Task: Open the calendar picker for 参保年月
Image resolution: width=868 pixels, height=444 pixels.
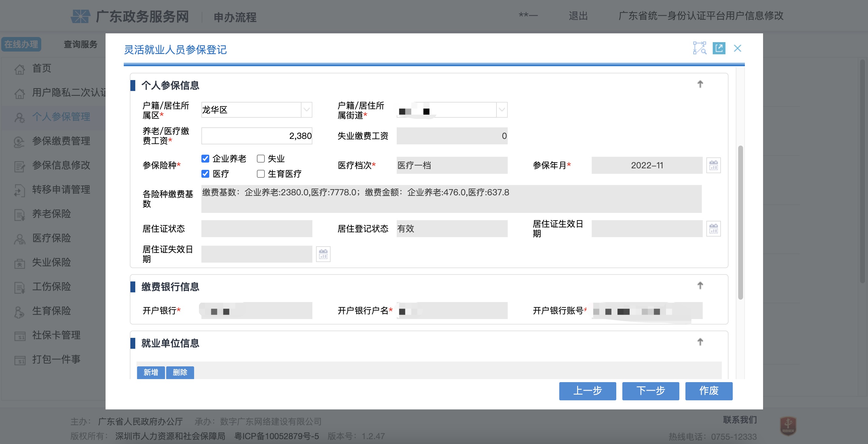Action: coord(714,165)
